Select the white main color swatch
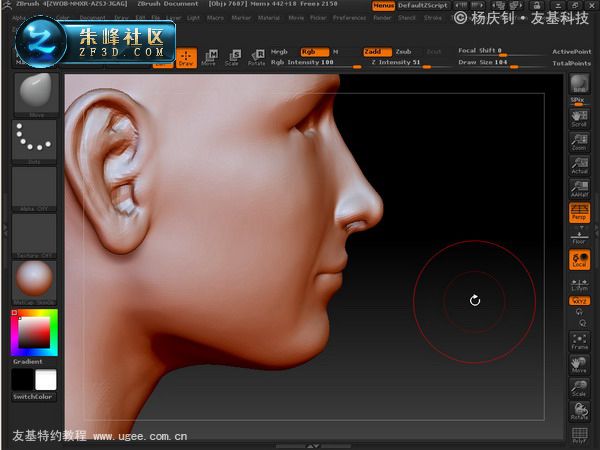This screenshot has width=600, height=450. pos(46,379)
